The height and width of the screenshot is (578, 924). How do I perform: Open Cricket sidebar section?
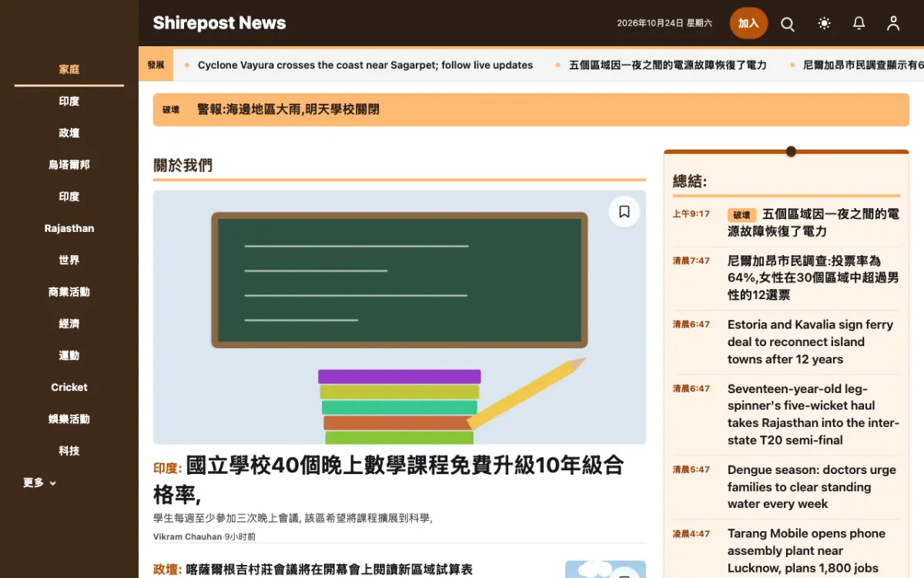[x=69, y=387]
